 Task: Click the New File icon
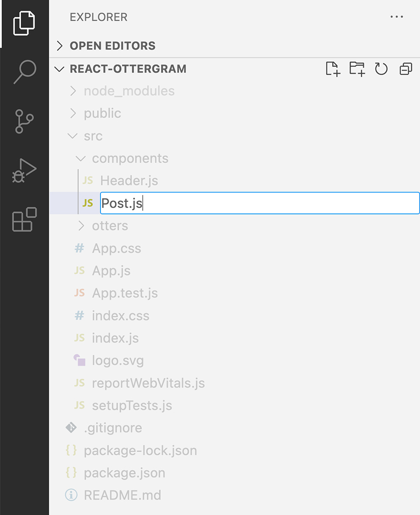point(333,69)
